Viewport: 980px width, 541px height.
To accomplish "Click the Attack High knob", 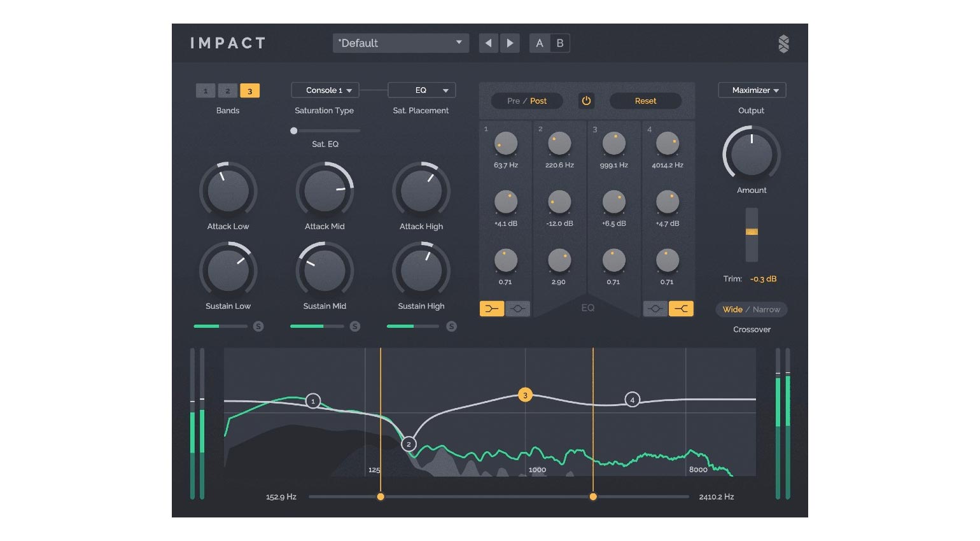I will pyautogui.click(x=421, y=190).
